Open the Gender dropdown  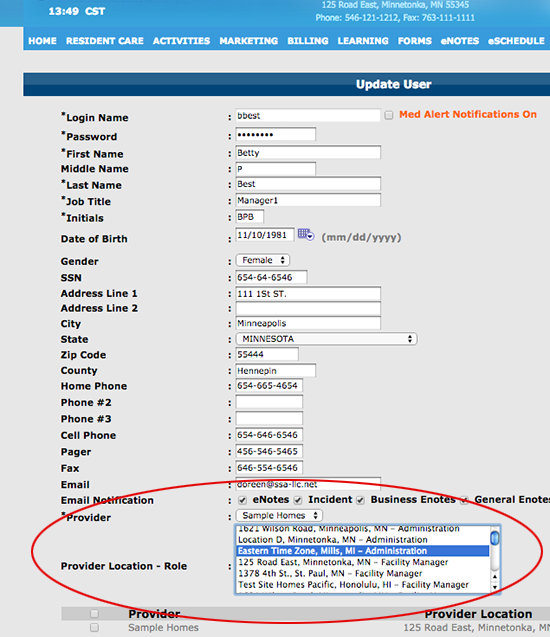point(263,260)
